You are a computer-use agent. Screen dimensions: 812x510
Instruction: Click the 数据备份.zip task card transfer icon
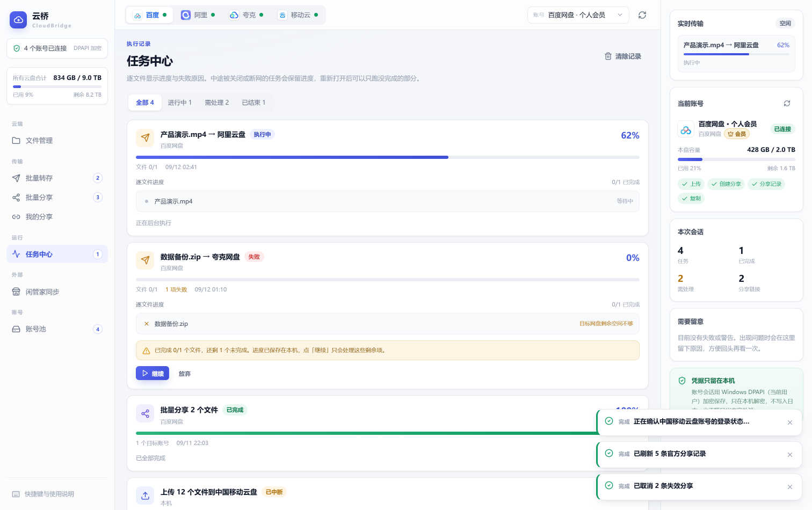click(x=145, y=260)
